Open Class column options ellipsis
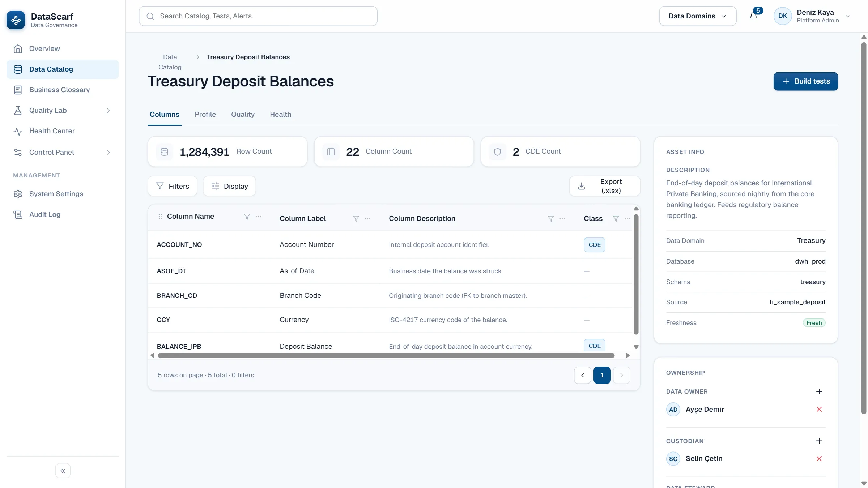The height and width of the screenshot is (488, 868). tap(627, 218)
